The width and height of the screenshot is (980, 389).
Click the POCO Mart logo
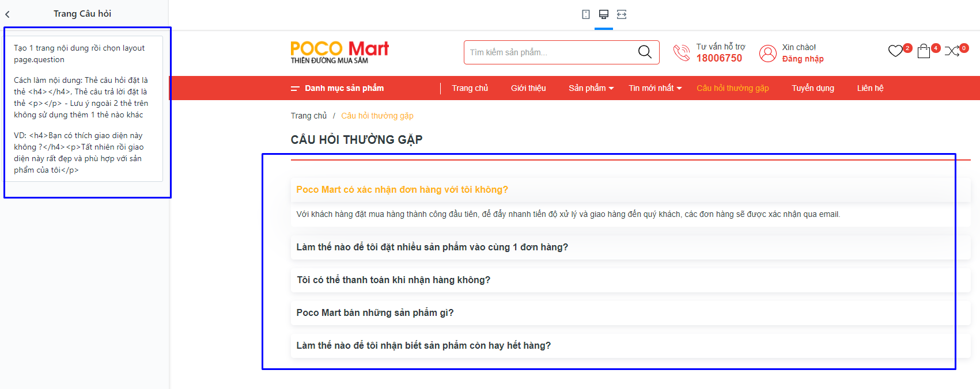click(x=339, y=52)
